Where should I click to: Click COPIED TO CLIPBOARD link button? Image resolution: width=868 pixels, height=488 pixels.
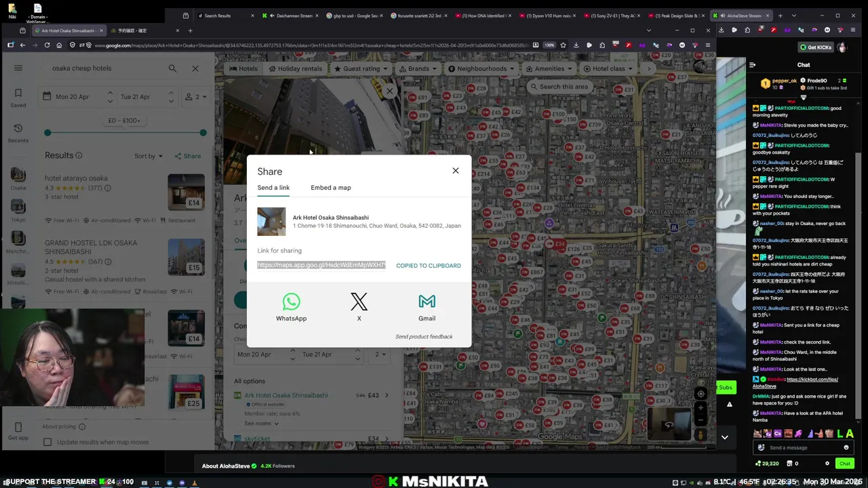point(429,266)
